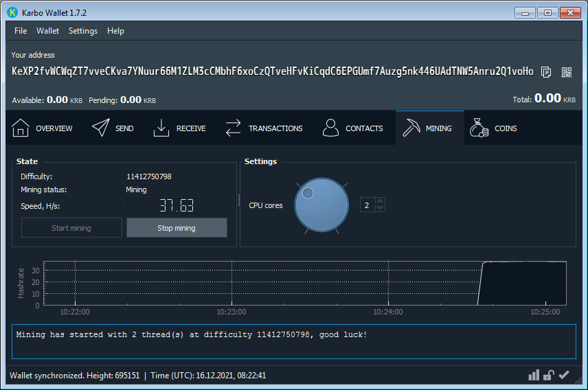Click the CPU cores number field

click(x=367, y=205)
